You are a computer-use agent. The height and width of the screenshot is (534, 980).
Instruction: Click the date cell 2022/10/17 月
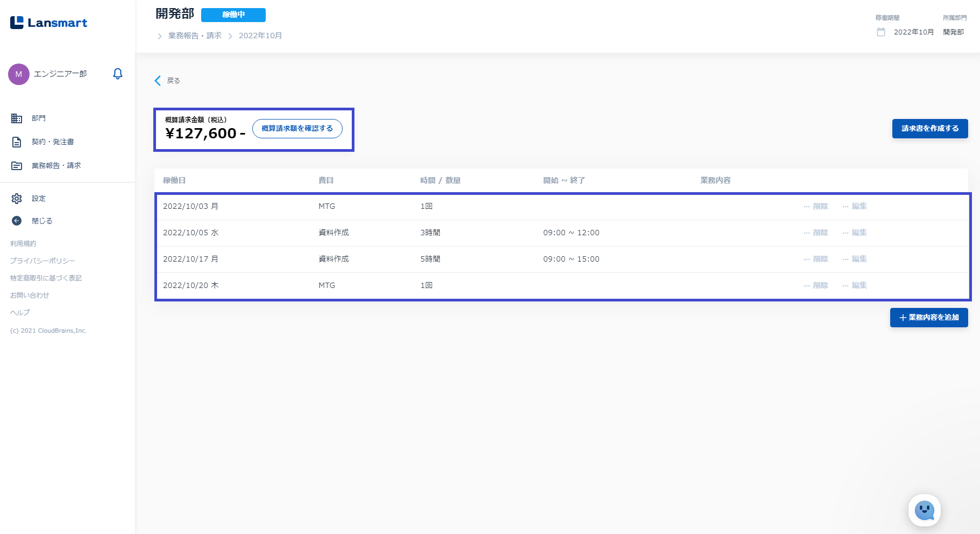click(x=191, y=259)
